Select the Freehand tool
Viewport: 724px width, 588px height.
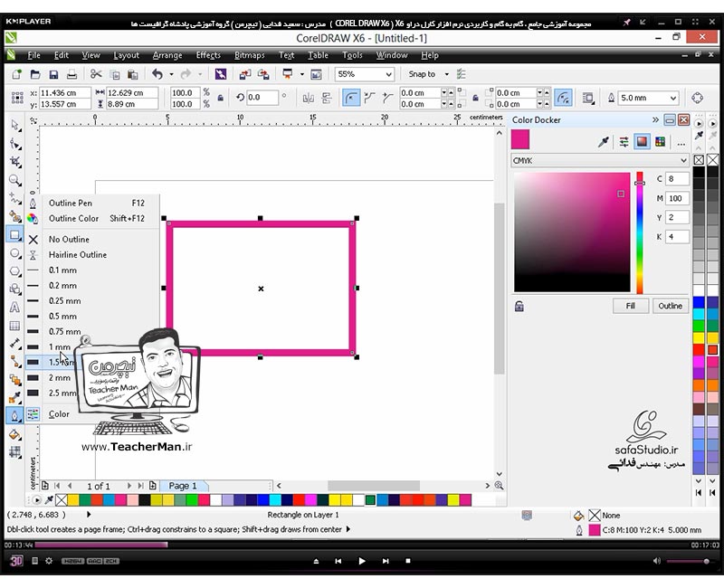tap(15, 198)
